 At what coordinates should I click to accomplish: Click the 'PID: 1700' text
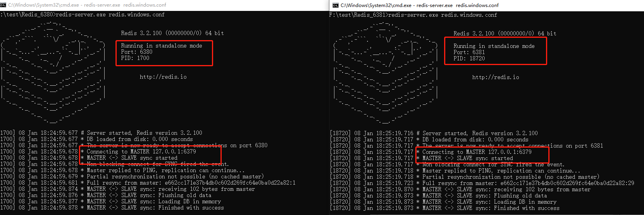(x=135, y=58)
